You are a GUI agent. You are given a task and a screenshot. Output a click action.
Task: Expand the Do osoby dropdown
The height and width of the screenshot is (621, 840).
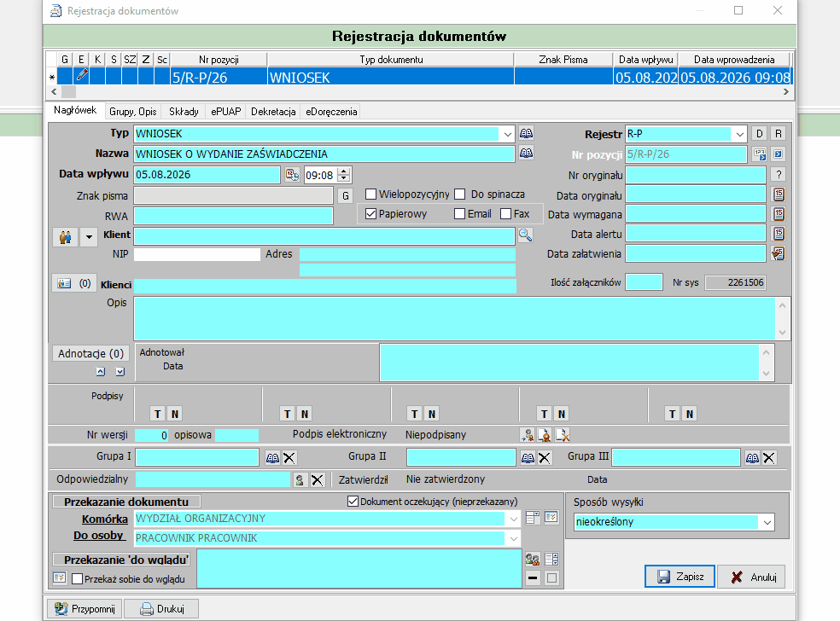(513, 538)
